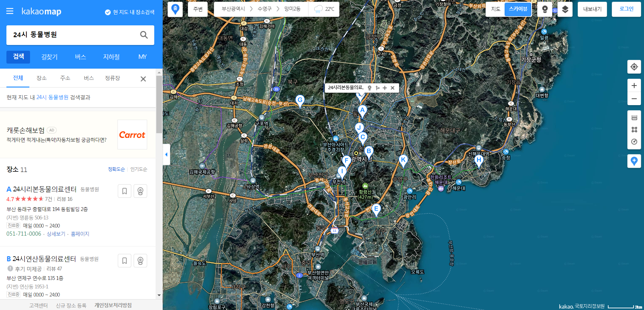This screenshot has height=310, width=644.
Task: Select 장소 results filter tab
Action: (x=42, y=78)
